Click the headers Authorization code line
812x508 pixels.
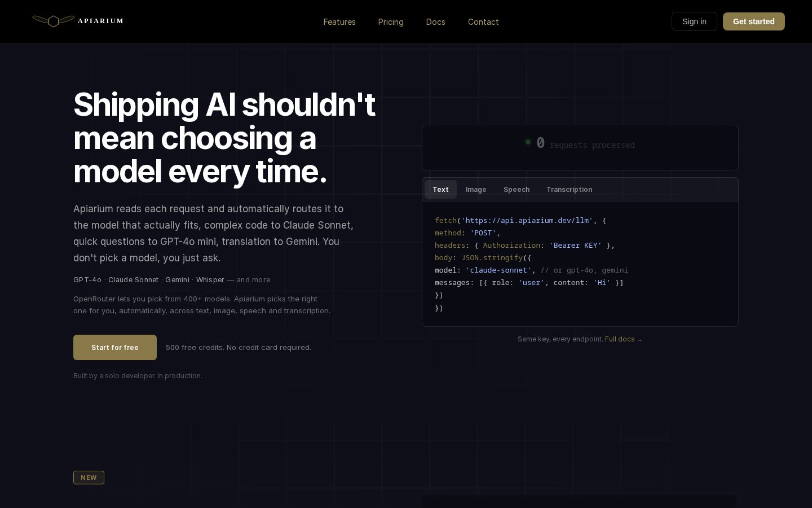[x=525, y=246]
